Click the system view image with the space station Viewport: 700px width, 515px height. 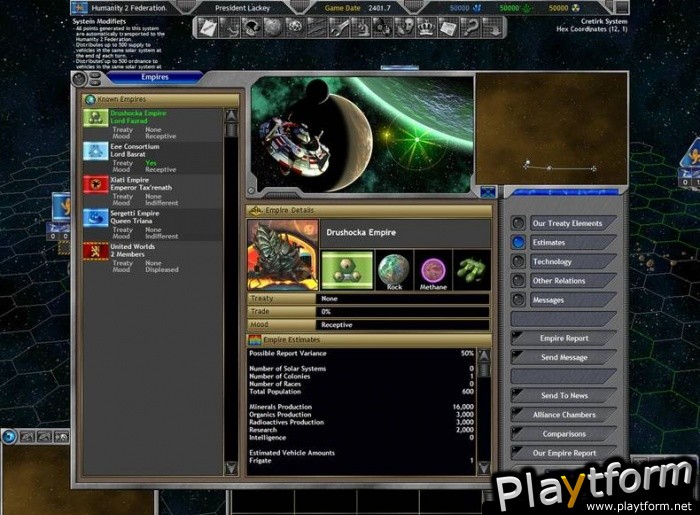(x=362, y=134)
